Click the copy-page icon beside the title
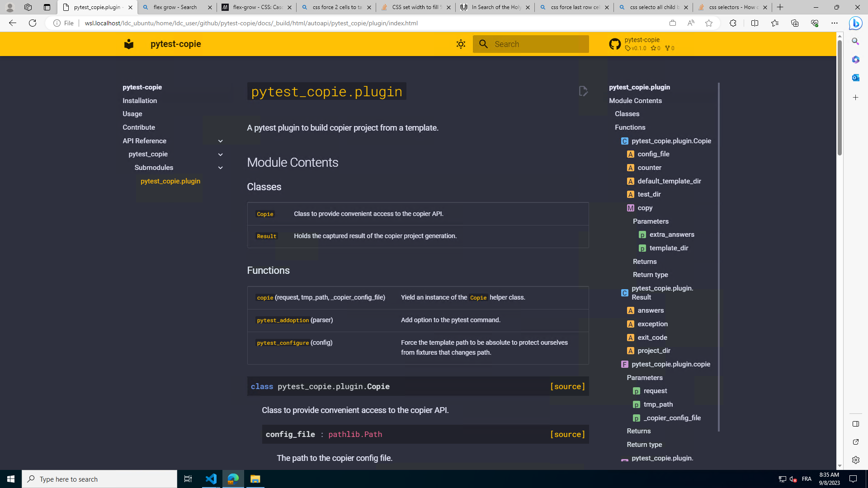 [x=583, y=91]
